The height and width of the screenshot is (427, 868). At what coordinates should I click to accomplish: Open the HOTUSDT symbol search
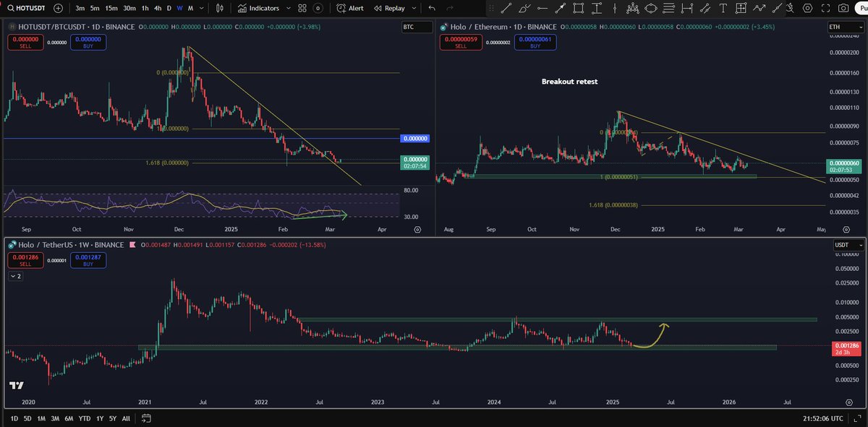25,8
